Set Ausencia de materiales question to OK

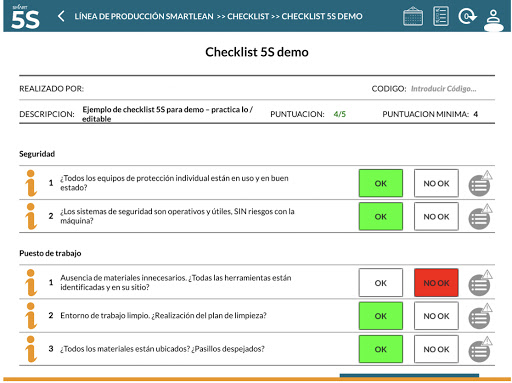[381, 283]
